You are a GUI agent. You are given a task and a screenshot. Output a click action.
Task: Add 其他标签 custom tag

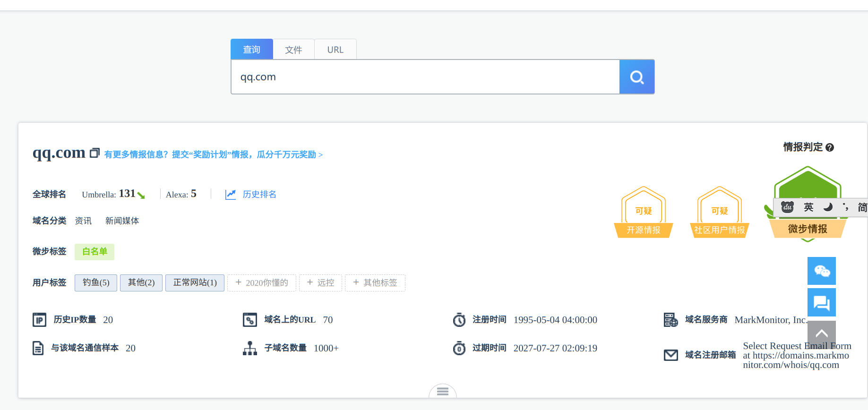coord(375,282)
